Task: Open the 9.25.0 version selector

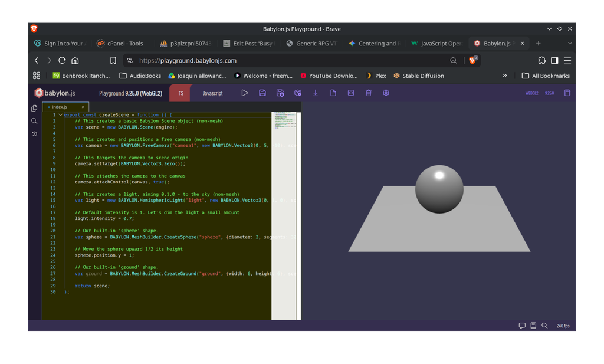Action: coord(549,93)
